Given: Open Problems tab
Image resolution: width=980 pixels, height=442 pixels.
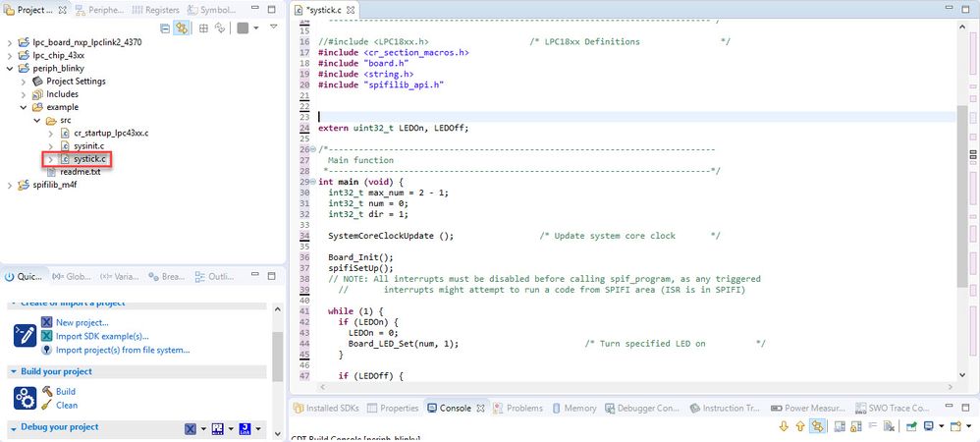Looking at the screenshot, I should 518,409.
